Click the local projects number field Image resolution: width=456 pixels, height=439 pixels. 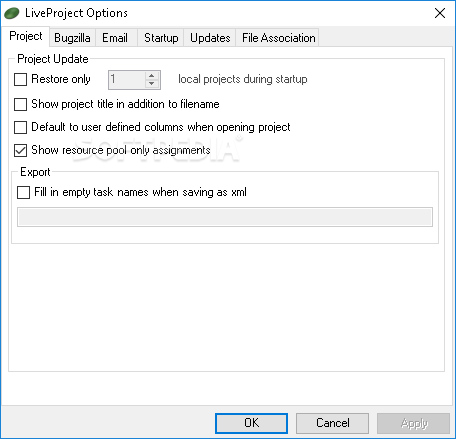coord(127,80)
